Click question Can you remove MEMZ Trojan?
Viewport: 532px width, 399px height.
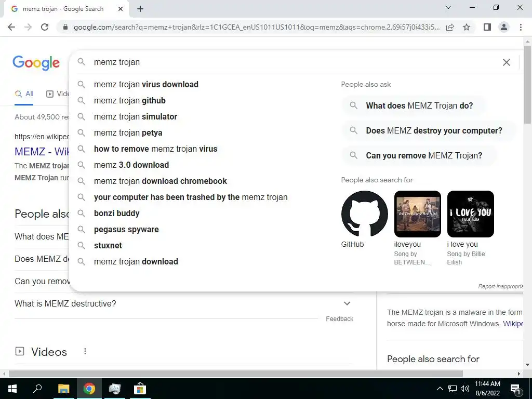418,156
